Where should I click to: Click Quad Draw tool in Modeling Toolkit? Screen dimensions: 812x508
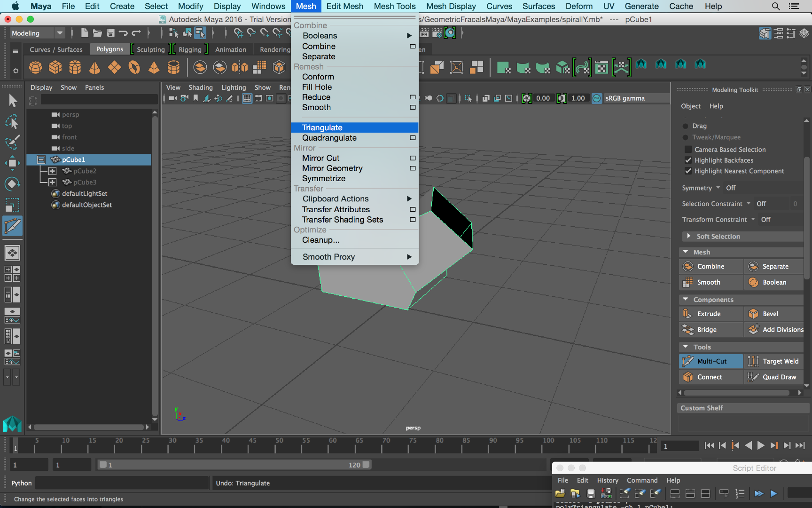773,377
